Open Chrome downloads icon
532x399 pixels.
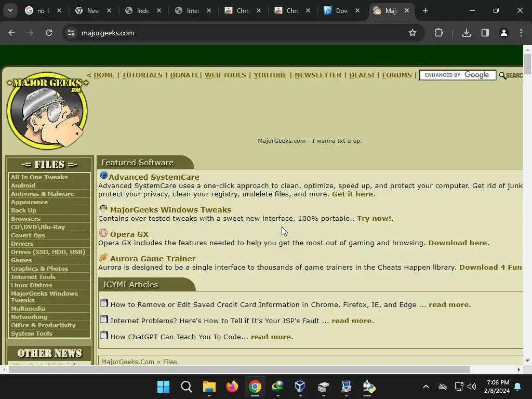pos(467,33)
